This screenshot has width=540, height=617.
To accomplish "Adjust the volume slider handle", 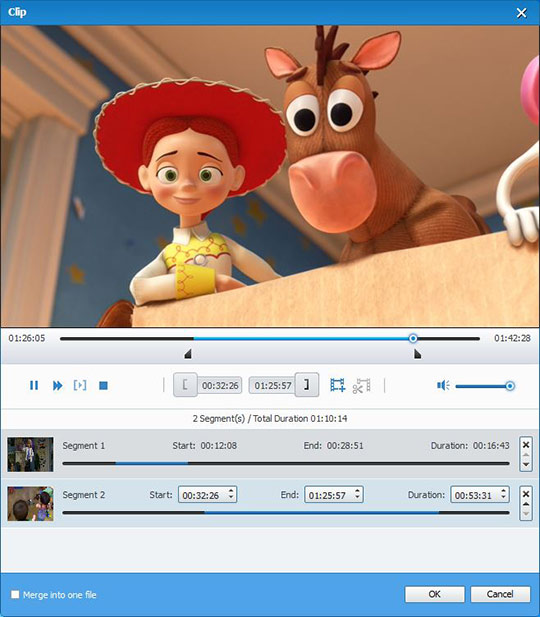I will (510, 386).
